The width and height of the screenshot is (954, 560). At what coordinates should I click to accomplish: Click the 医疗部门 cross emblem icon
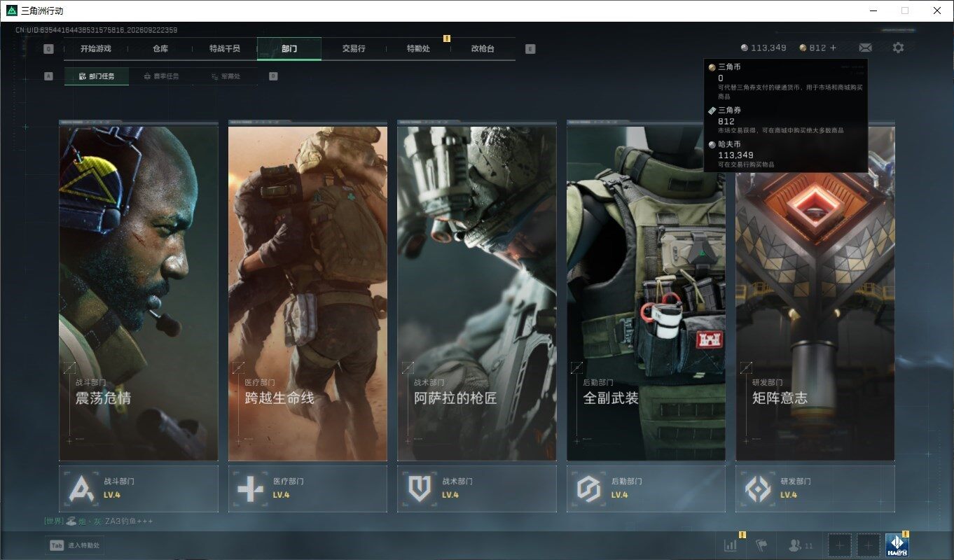[250, 489]
